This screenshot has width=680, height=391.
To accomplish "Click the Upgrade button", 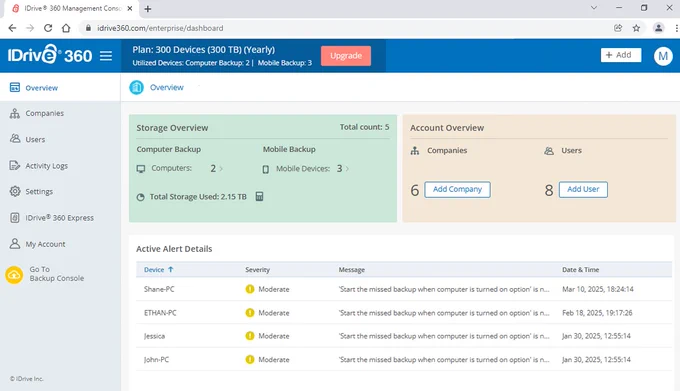I will click(346, 55).
